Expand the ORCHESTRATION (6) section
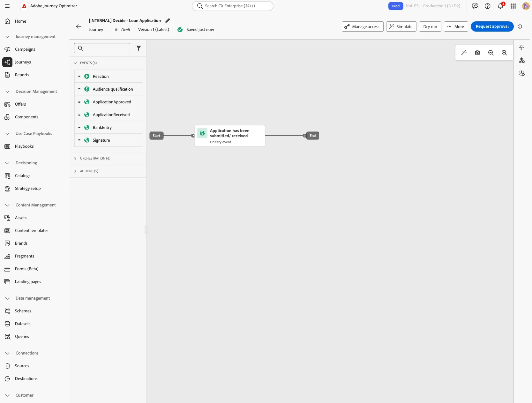 [x=75, y=159]
